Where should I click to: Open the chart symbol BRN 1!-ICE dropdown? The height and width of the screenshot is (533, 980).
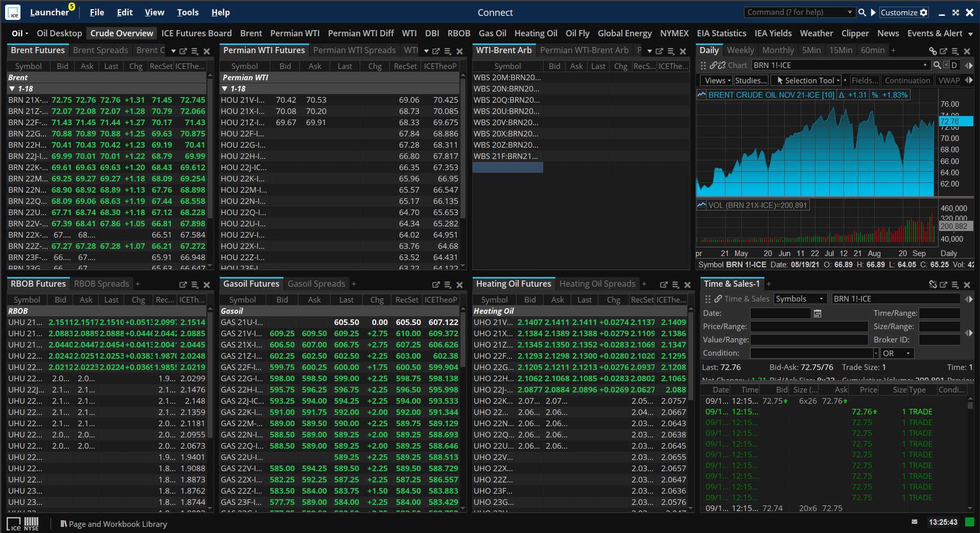point(925,65)
